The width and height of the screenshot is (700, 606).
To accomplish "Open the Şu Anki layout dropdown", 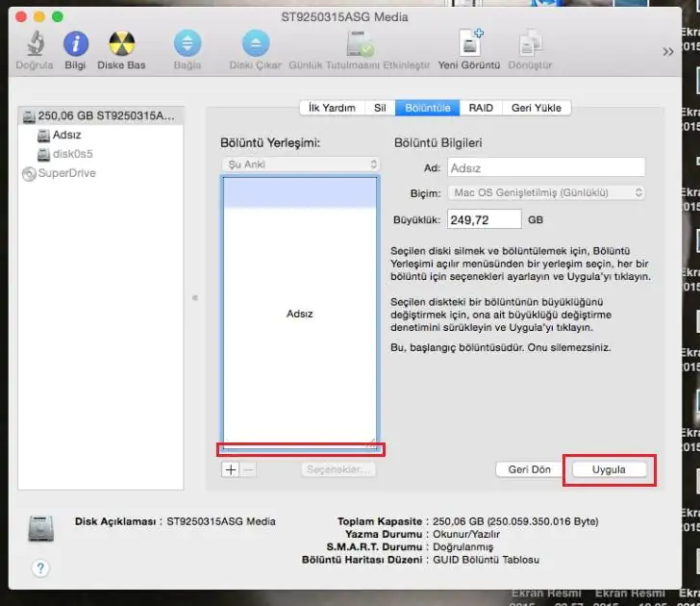I will click(300, 164).
